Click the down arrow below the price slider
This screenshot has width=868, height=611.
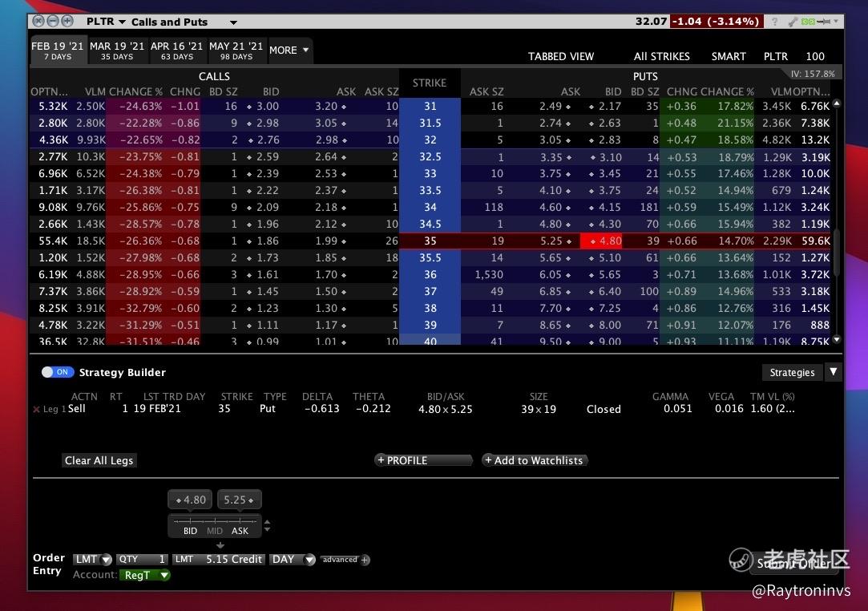[x=220, y=545]
